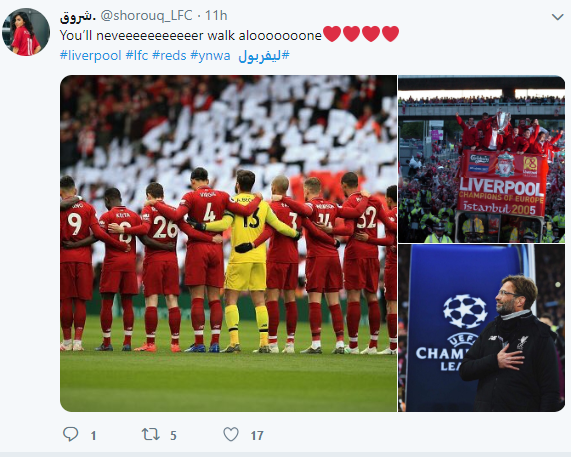Viewport: 571px width, 457px height.
Task: Follow the #liverpool hashtag
Action: click(90, 55)
